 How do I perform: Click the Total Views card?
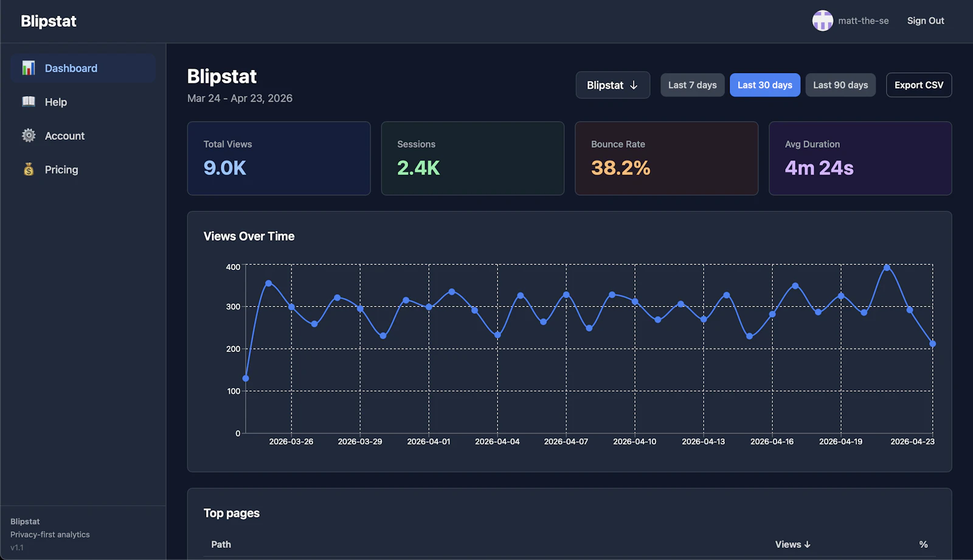click(279, 158)
